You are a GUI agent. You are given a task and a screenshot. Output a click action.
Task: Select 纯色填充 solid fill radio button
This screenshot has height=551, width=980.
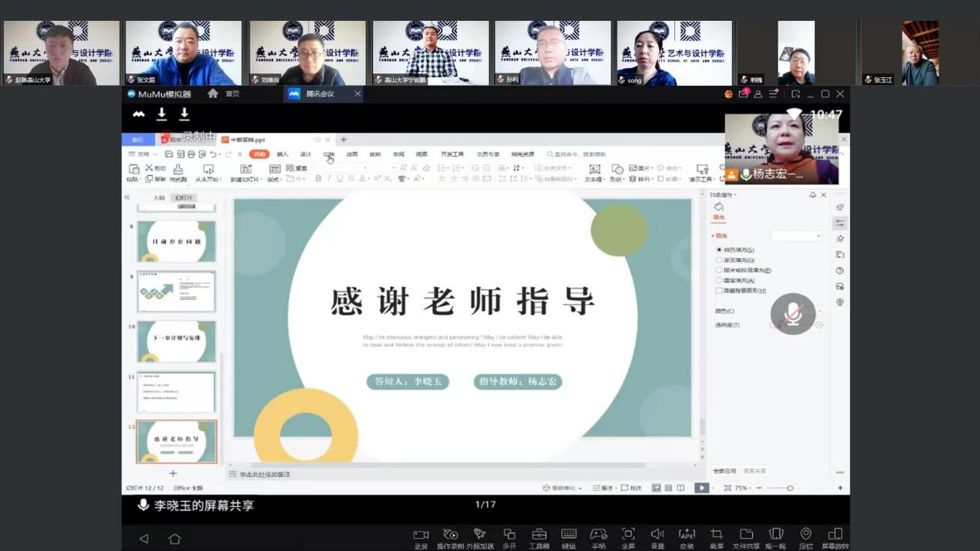tap(719, 250)
